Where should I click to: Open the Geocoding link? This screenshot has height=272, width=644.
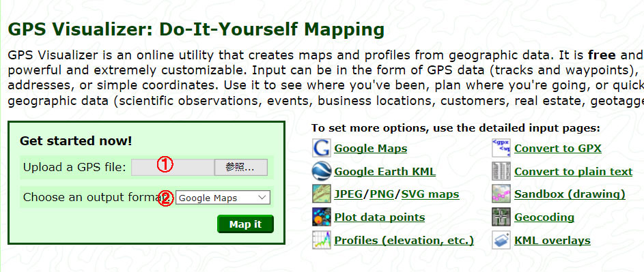544,217
